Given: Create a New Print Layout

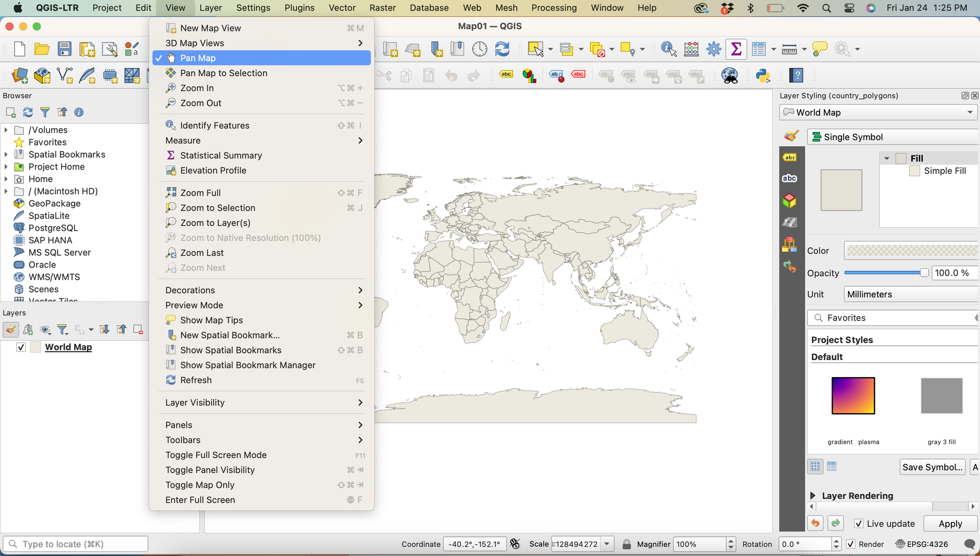Looking at the screenshot, I should pyautogui.click(x=87, y=49).
